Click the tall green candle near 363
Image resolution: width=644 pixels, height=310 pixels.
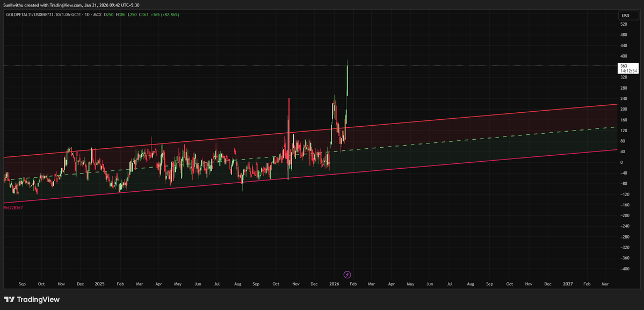point(347,80)
